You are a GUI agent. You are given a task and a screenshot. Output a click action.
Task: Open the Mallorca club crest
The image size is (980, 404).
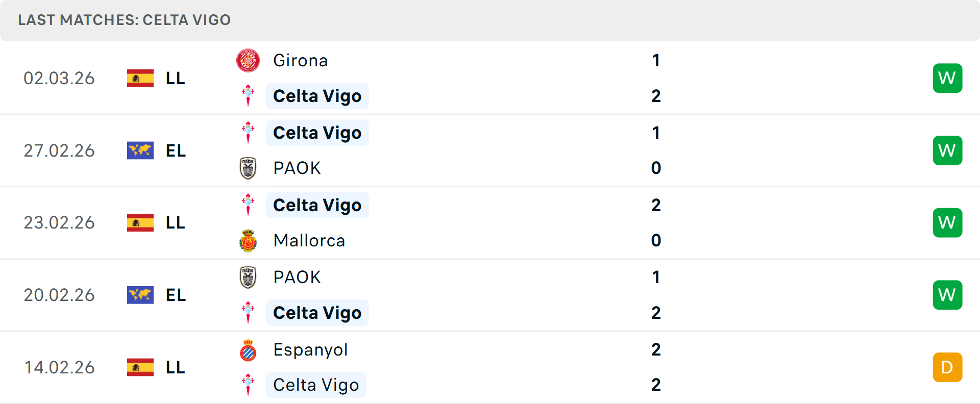coord(248,240)
